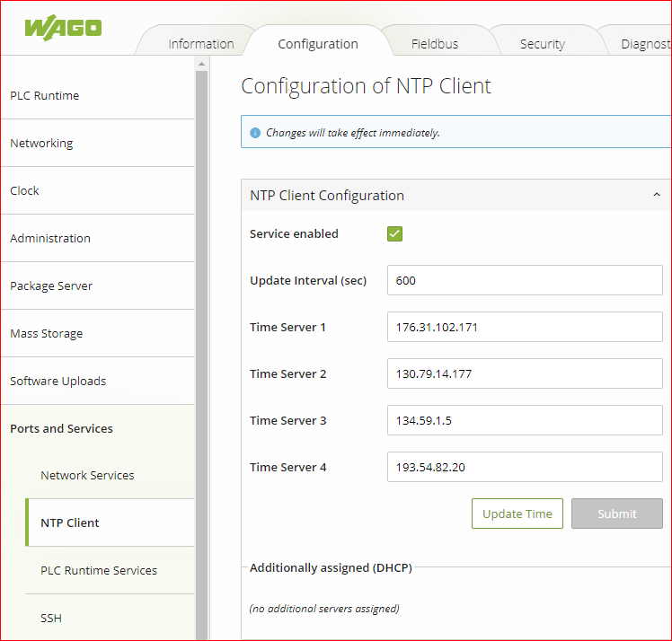The height and width of the screenshot is (641, 672).
Task: Collapse the Ports and Services section
Action: [61, 429]
